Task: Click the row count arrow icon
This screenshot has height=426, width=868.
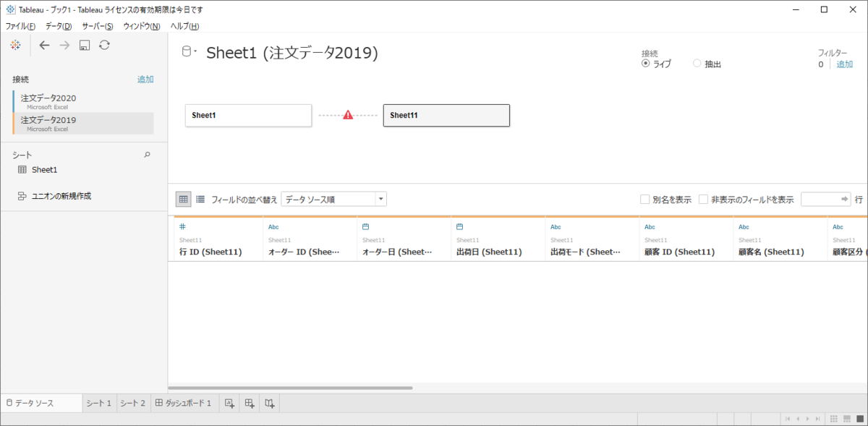Action: 844,199
